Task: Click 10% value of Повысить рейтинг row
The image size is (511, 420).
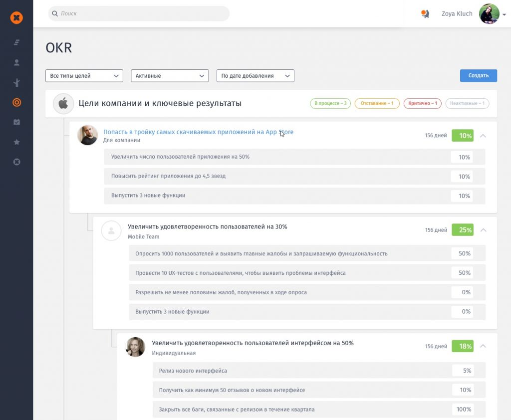Action: pos(462,177)
